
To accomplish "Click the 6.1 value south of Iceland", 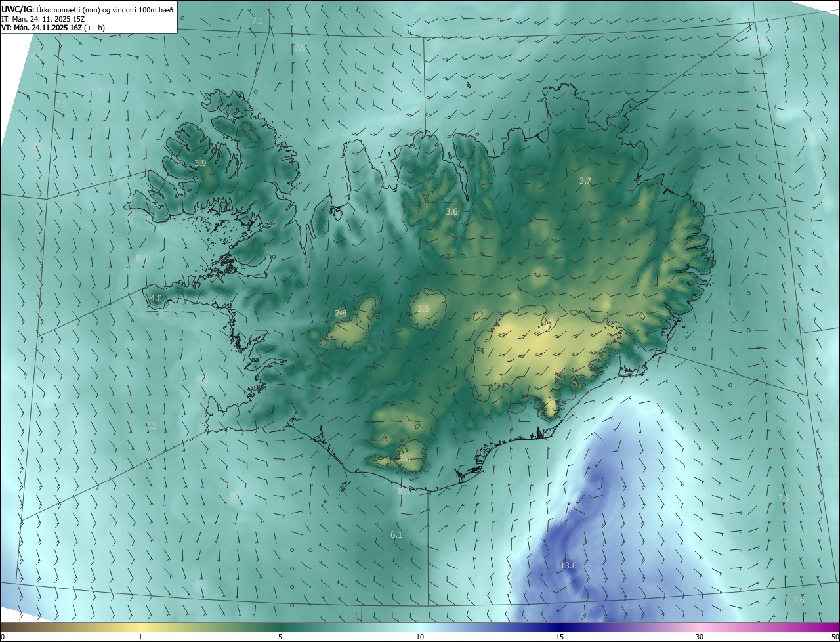I will point(396,535).
